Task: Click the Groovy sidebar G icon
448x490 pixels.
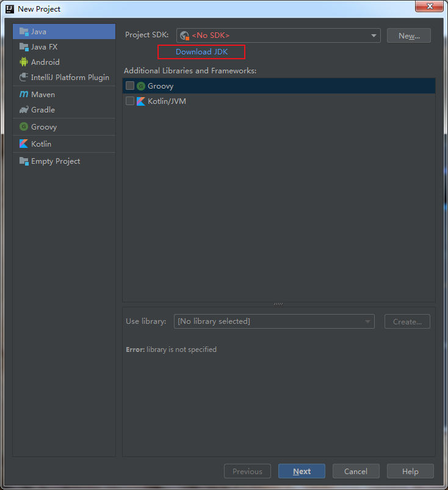Action: click(24, 126)
